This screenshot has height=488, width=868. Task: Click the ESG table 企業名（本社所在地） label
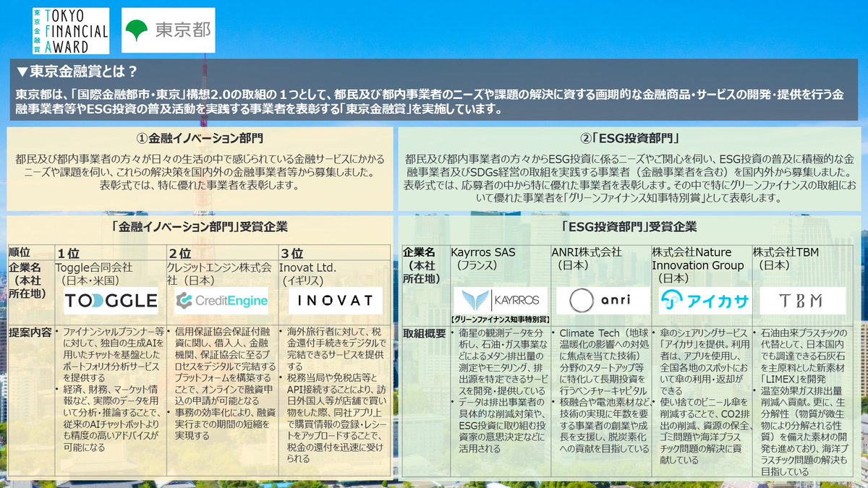click(x=420, y=265)
